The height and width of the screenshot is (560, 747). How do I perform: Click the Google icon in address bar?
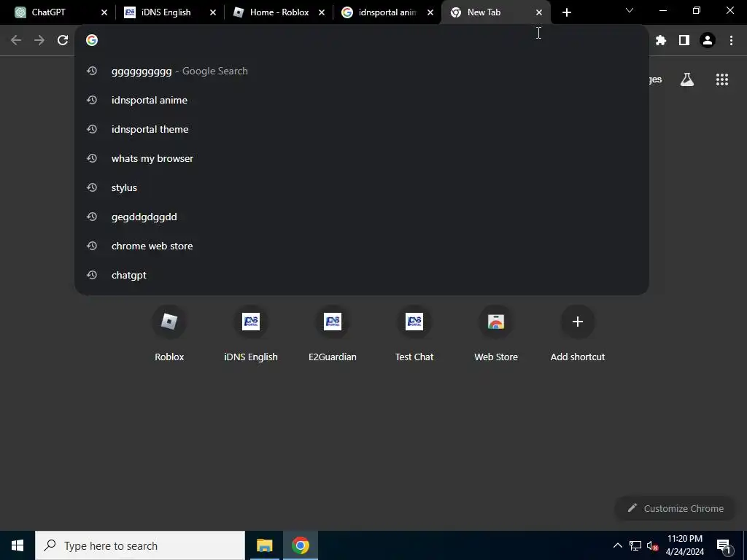coord(92,41)
